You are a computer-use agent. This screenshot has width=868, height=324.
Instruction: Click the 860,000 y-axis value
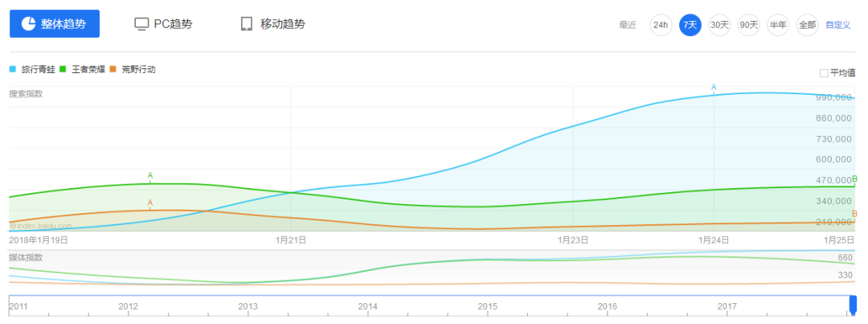tap(833, 118)
